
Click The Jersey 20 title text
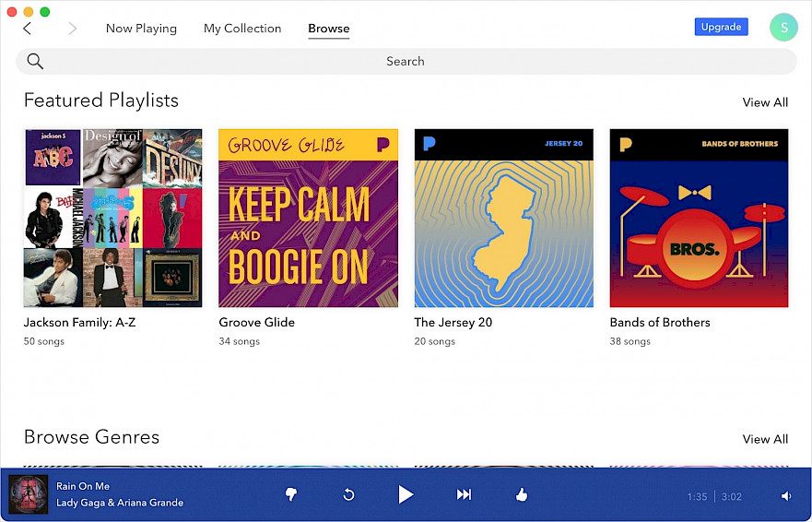453,323
